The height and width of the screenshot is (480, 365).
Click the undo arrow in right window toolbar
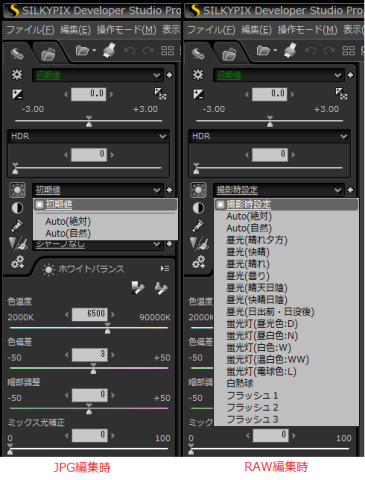coord(310,50)
